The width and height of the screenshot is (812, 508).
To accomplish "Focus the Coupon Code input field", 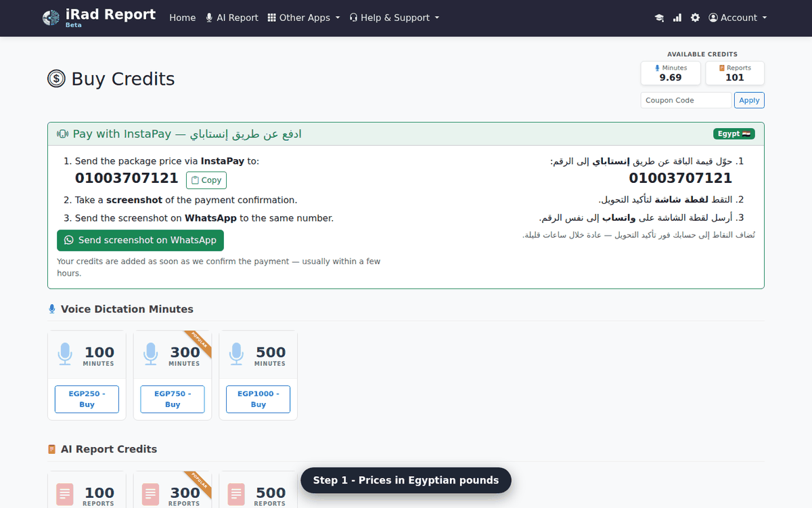I will [x=686, y=100].
